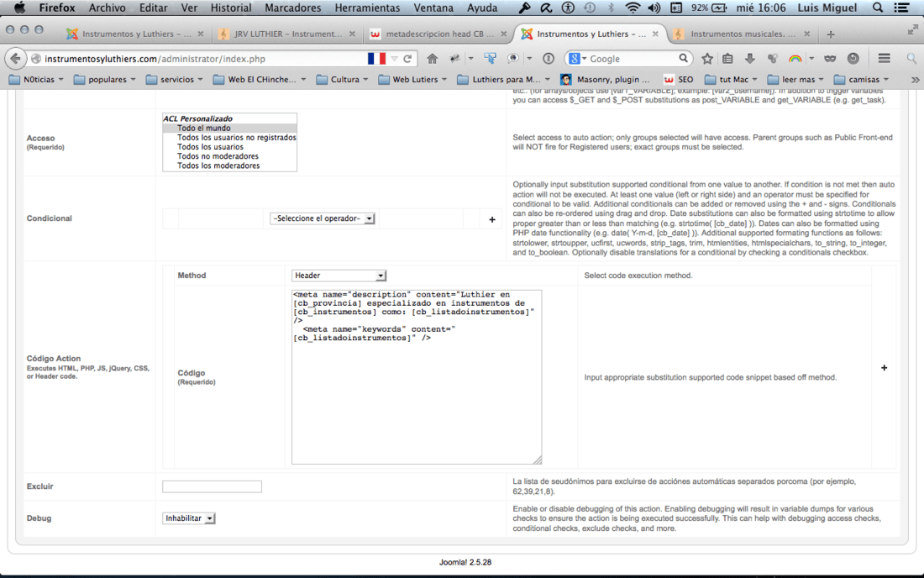The width and height of the screenshot is (924, 578).
Task: Grab the Código textarea resize handle
Action: (x=538, y=460)
